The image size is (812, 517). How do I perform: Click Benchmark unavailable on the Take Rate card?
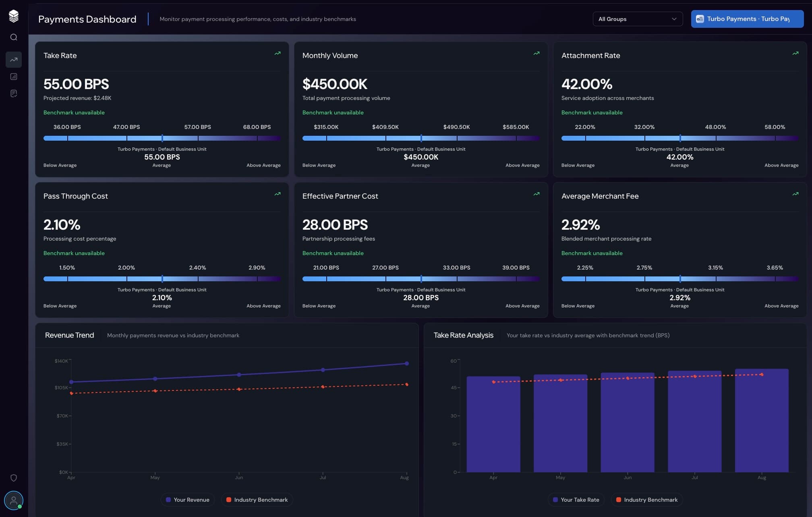74,112
